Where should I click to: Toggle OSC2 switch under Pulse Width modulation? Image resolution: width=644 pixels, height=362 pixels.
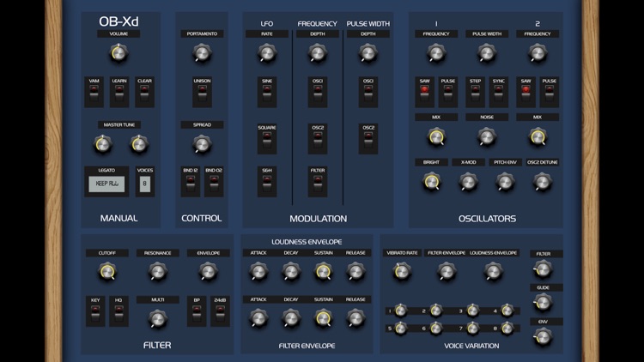point(368,141)
